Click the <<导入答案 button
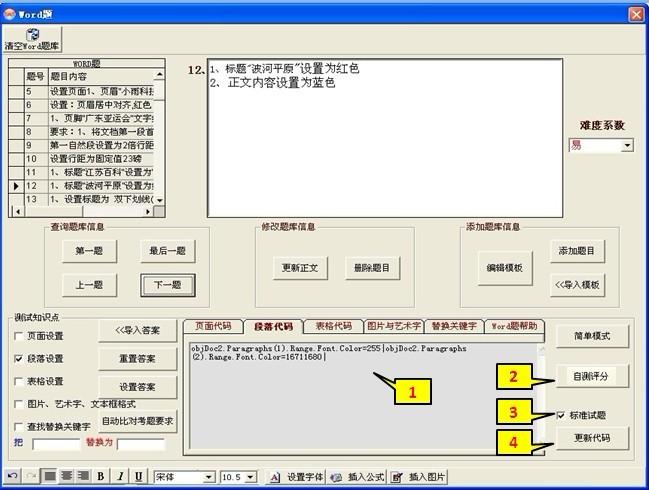649x490 pixels. pyautogui.click(x=137, y=330)
